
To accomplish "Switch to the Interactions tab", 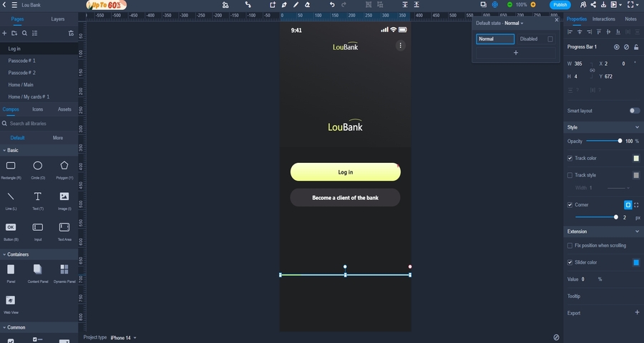I will point(603,19).
